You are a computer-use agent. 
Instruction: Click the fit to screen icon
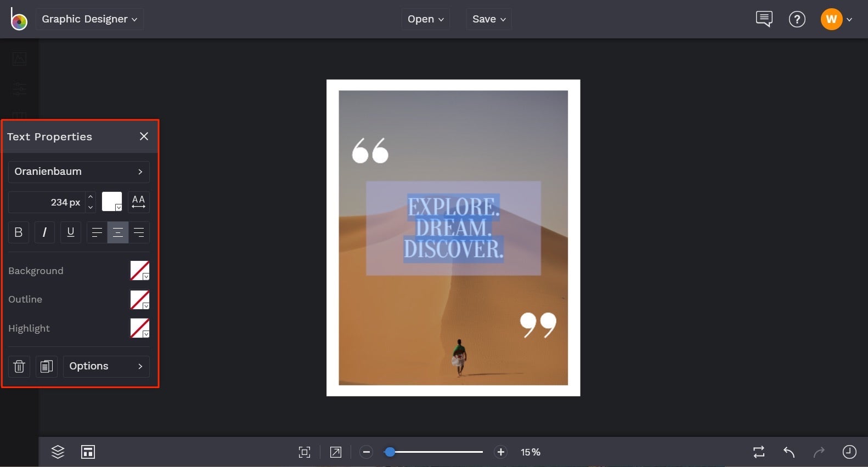tap(304, 452)
